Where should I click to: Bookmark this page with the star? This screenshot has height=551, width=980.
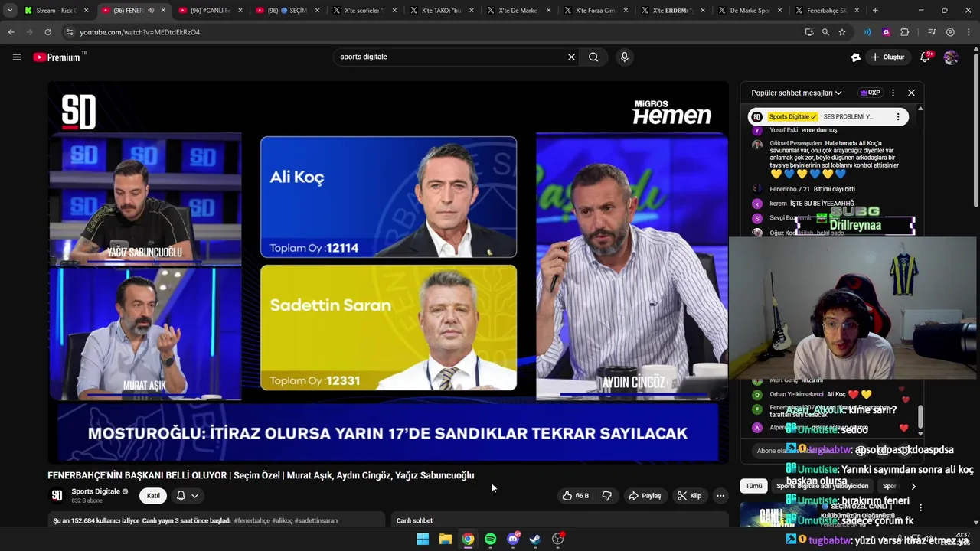(842, 32)
